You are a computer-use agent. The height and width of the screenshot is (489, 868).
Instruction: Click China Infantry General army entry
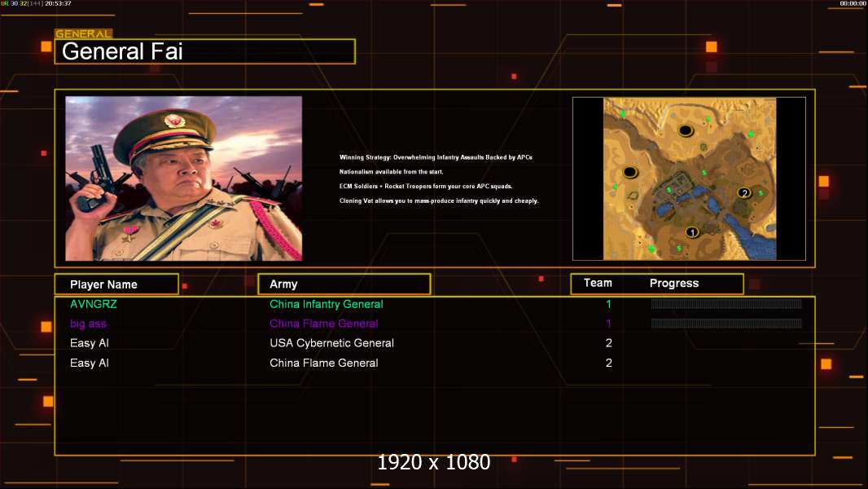[326, 304]
